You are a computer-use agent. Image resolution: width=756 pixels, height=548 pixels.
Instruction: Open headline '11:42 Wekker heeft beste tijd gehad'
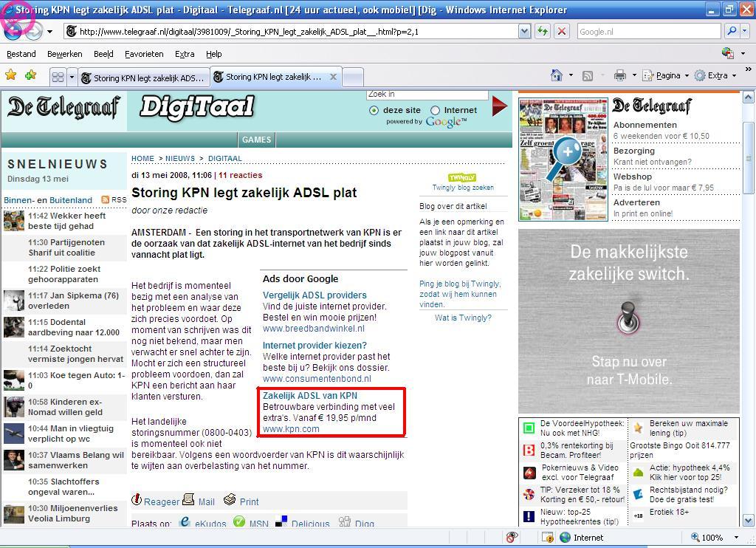click(x=66, y=221)
